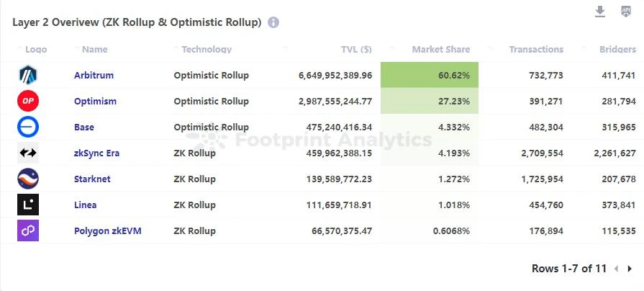
Task: Sort by the Transactions column header
Action: [535, 50]
